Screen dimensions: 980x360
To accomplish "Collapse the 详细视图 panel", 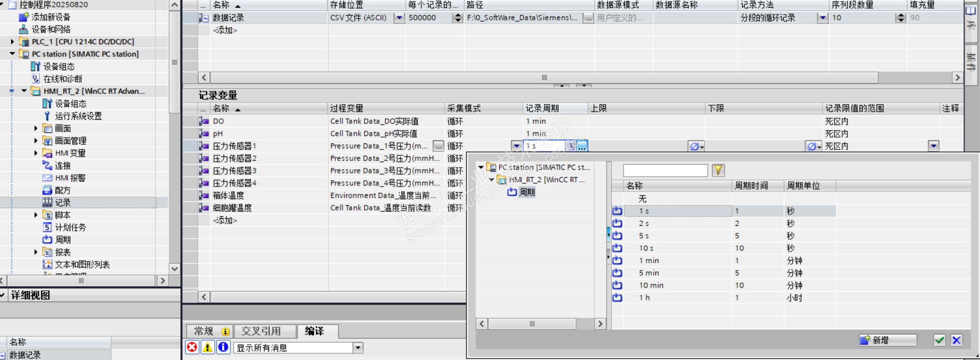I will point(2,295).
